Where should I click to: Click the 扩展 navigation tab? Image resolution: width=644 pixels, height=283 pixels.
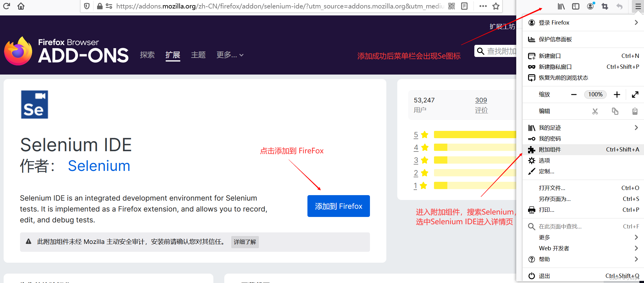(x=173, y=55)
